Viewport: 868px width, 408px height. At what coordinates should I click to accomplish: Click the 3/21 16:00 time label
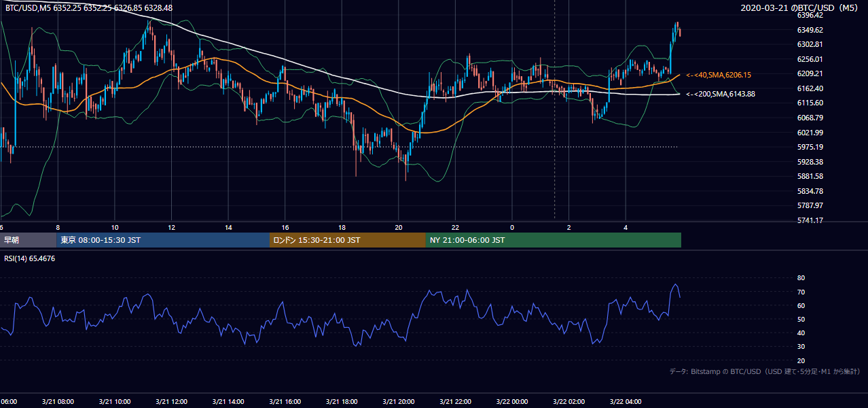(x=285, y=402)
